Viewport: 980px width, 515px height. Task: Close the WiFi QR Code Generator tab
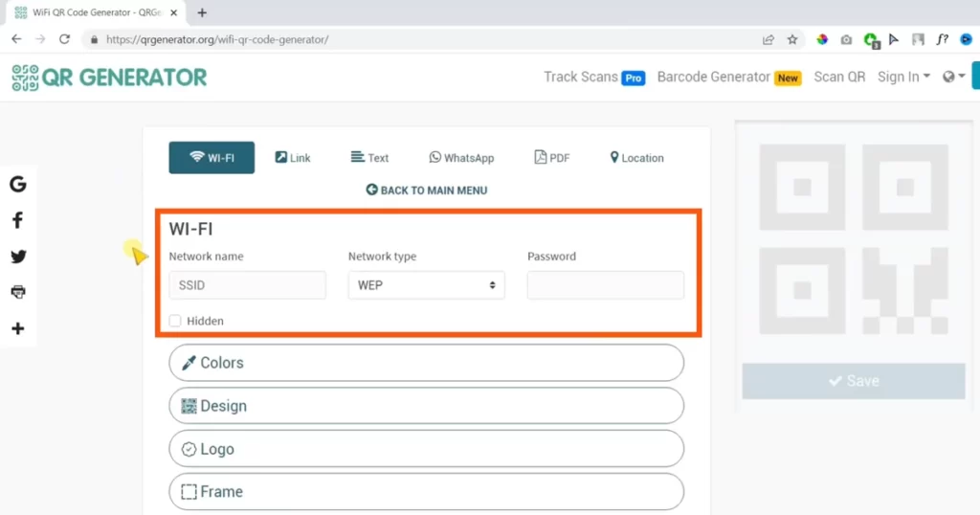tap(174, 12)
